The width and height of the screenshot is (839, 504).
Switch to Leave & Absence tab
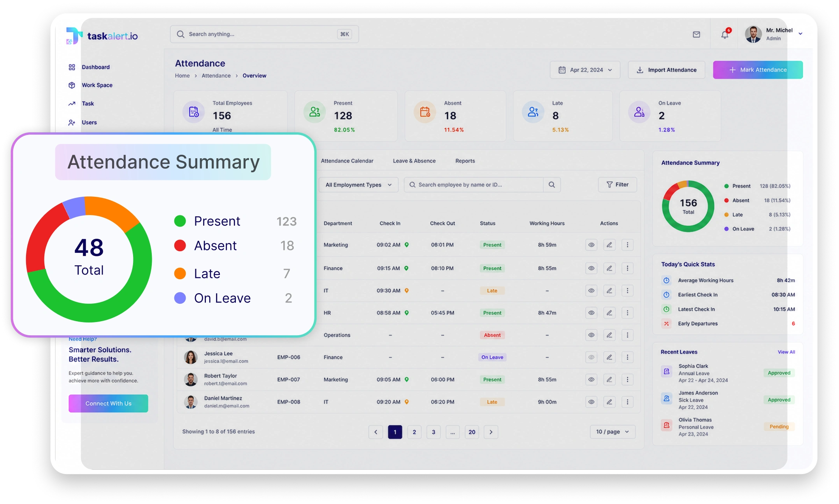click(414, 161)
